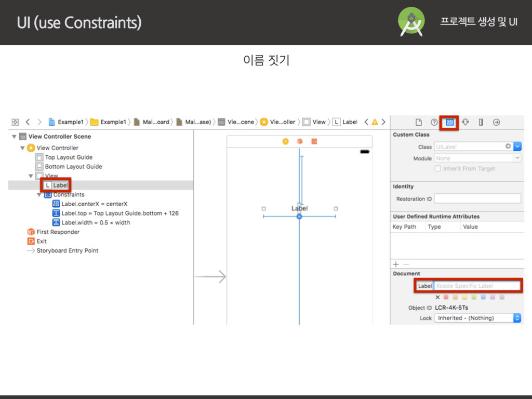Jump to previous issue arrow

pyautogui.click(x=366, y=122)
